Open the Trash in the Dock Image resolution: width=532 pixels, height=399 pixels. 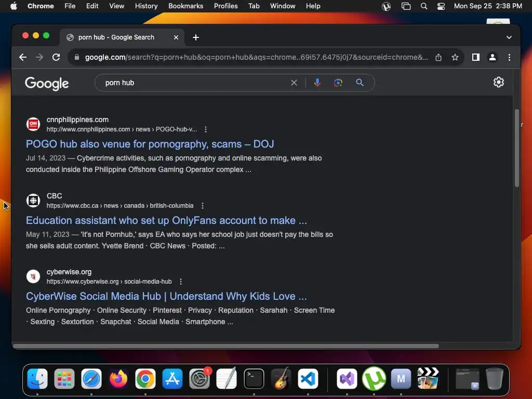(495, 378)
